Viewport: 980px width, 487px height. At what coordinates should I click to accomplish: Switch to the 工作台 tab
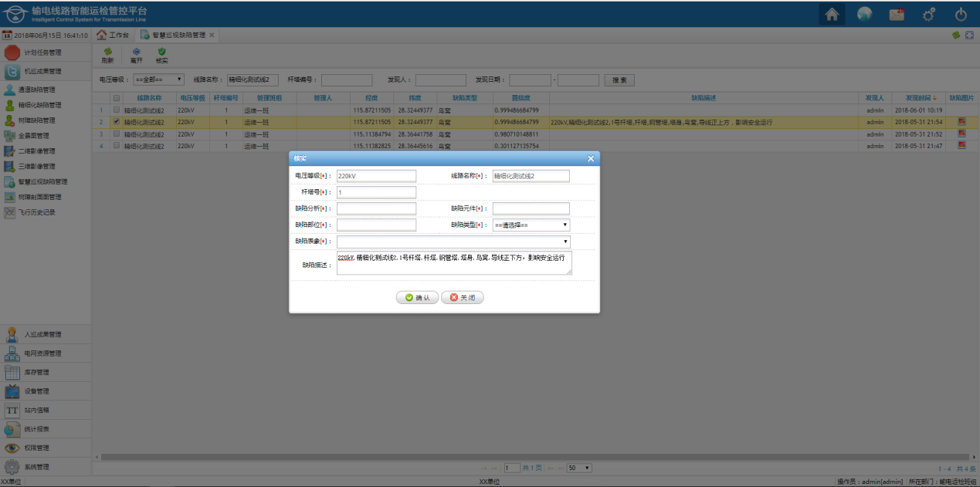[x=113, y=36]
